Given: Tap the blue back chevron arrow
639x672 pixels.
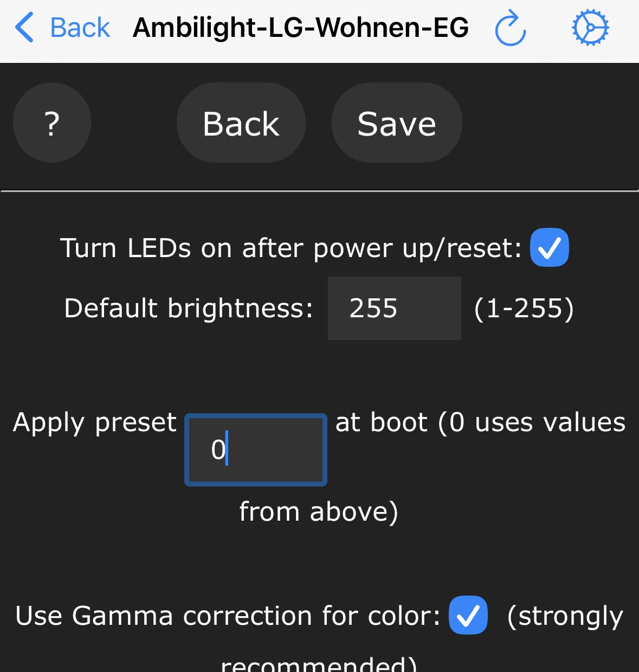Looking at the screenshot, I should pos(25,28).
